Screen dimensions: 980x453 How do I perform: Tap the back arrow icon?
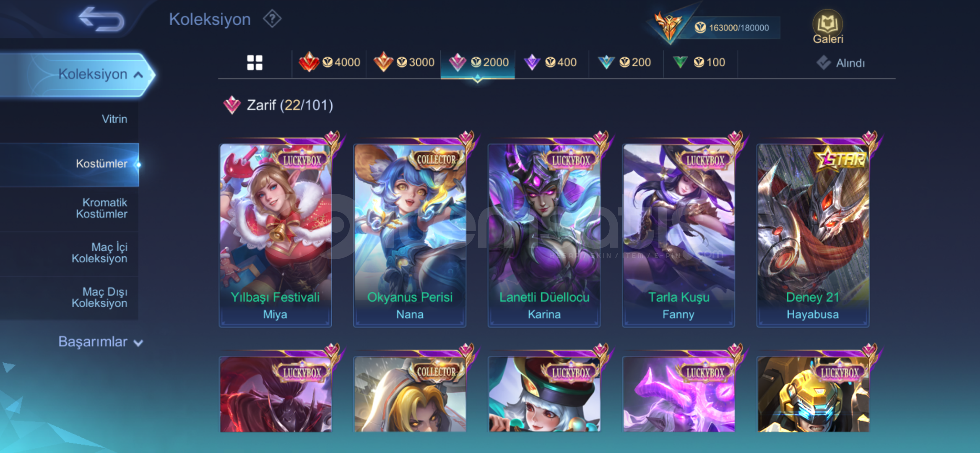point(102,19)
